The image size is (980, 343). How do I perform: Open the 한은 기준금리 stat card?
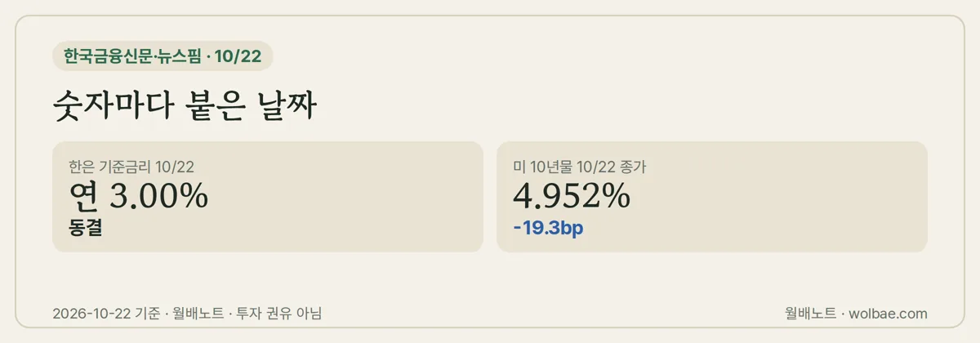point(268,197)
